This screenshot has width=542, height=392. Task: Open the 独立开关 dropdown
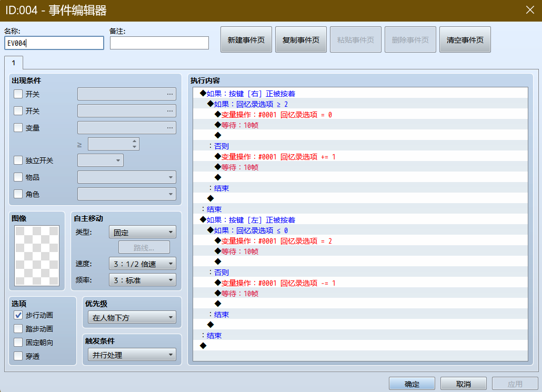click(100, 160)
